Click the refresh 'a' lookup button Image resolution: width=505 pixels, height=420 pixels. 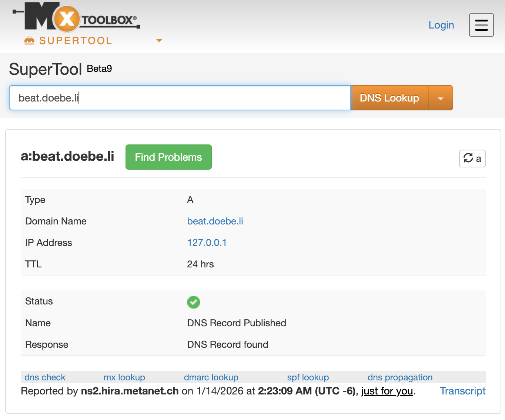coord(472,159)
